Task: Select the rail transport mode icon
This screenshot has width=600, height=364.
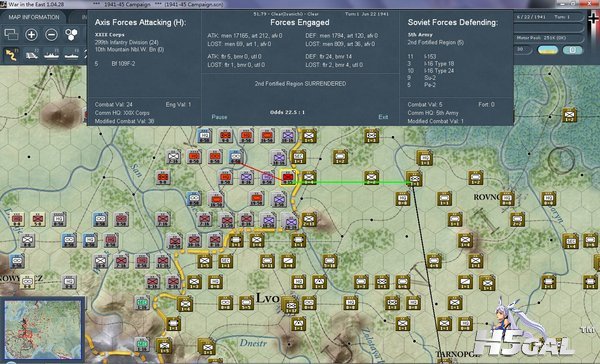Action: (32, 55)
